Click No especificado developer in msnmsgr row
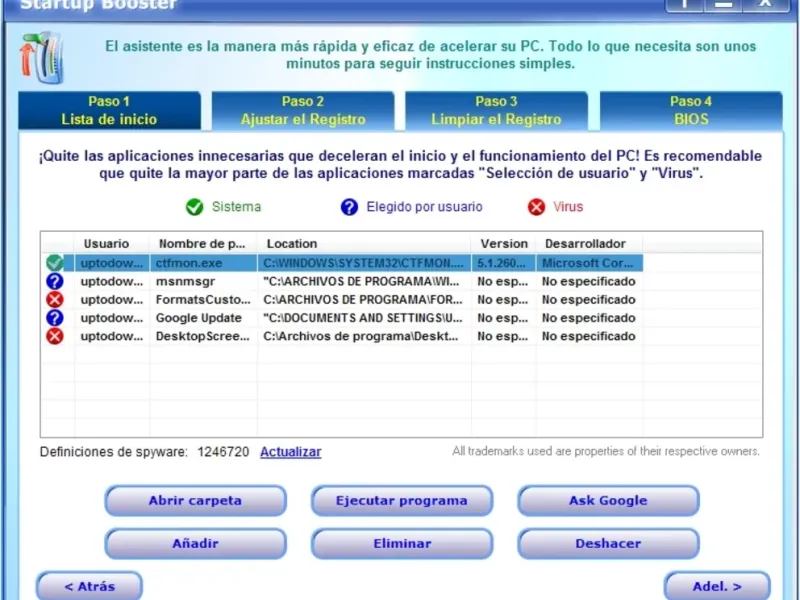This screenshot has height=600, width=800. pyautogui.click(x=588, y=281)
